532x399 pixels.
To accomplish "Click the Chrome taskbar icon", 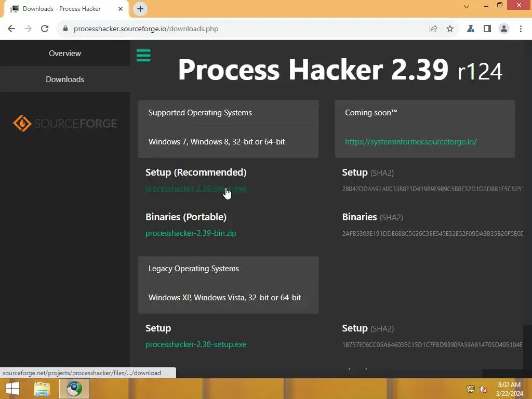I will tap(74, 389).
